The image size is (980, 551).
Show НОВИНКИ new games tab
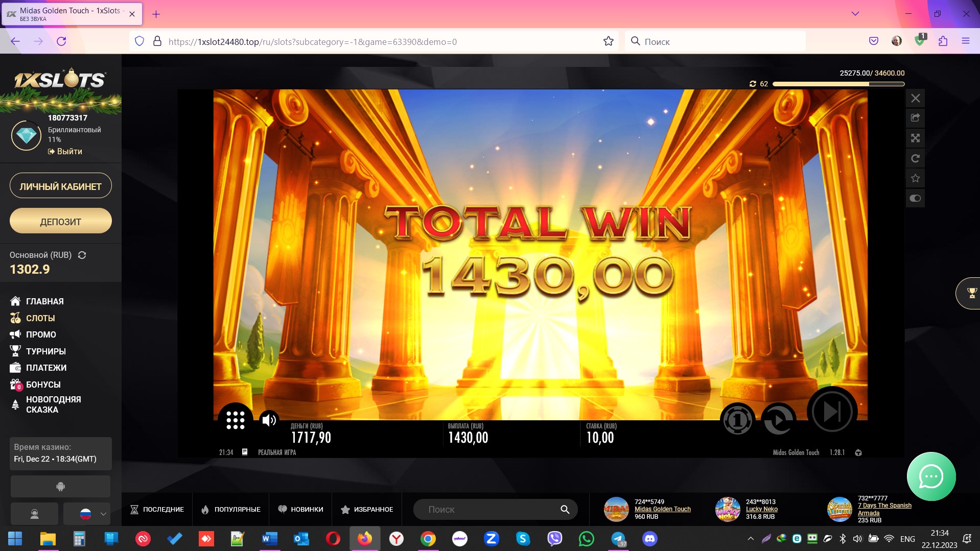[x=300, y=509]
